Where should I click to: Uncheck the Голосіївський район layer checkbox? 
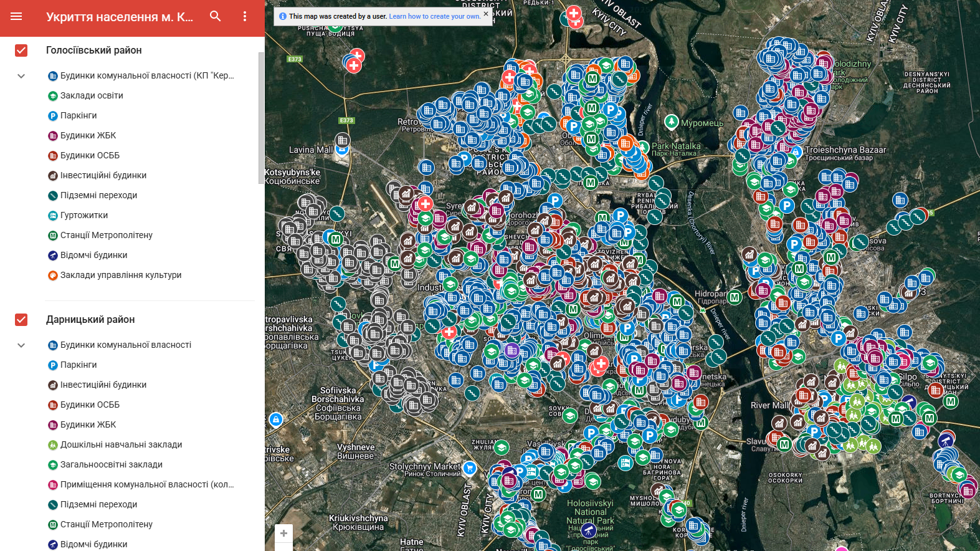(21, 50)
